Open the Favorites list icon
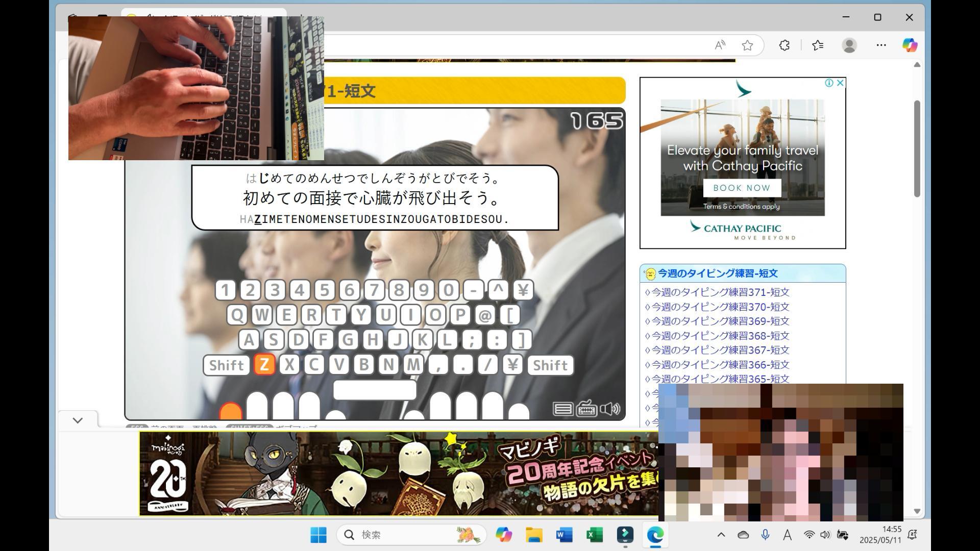Screen dimensions: 980x551 point(818,45)
